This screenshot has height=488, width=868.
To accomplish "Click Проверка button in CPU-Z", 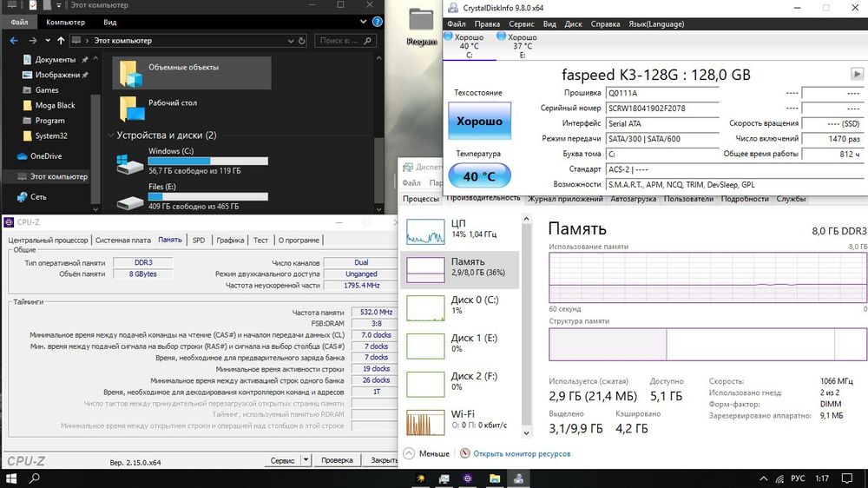I will 337,460.
